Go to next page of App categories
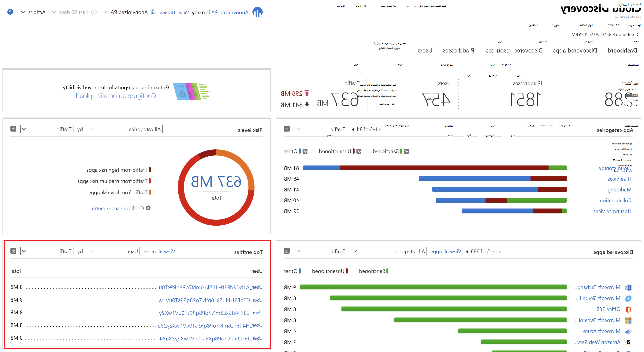This screenshot has width=644, height=352. point(353,130)
